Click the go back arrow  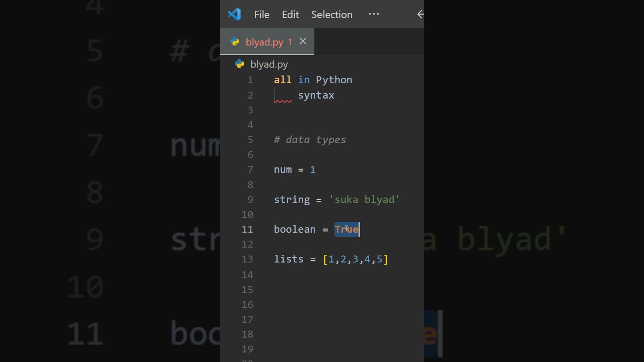coord(420,14)
